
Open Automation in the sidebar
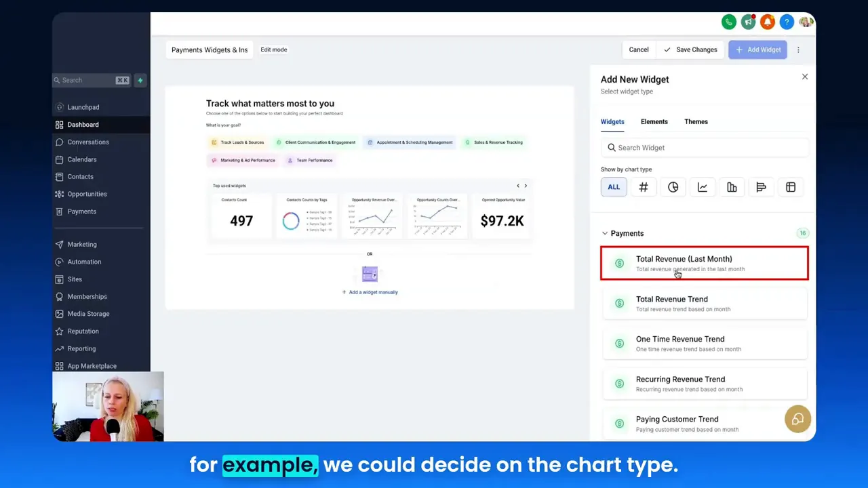point(101,262)
